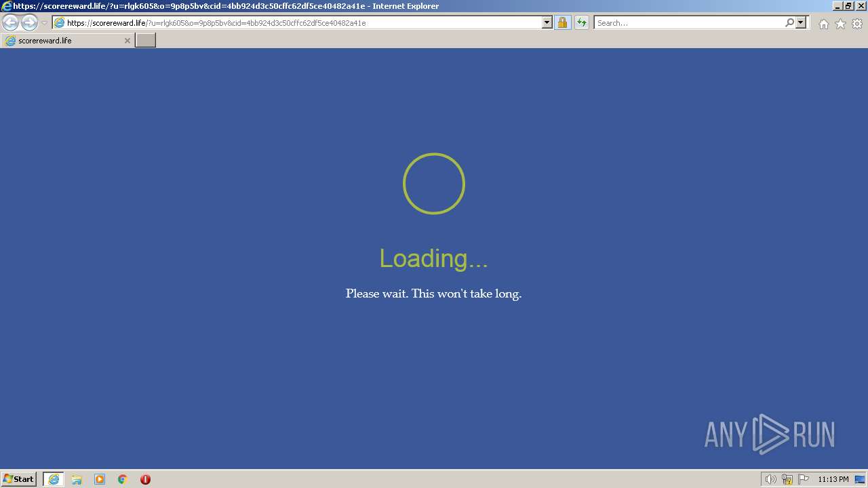The width and height of the screenshot is (868, 488).
Task: Launch Windows Media Player from taskbar
Action: (x=100, y=479)
